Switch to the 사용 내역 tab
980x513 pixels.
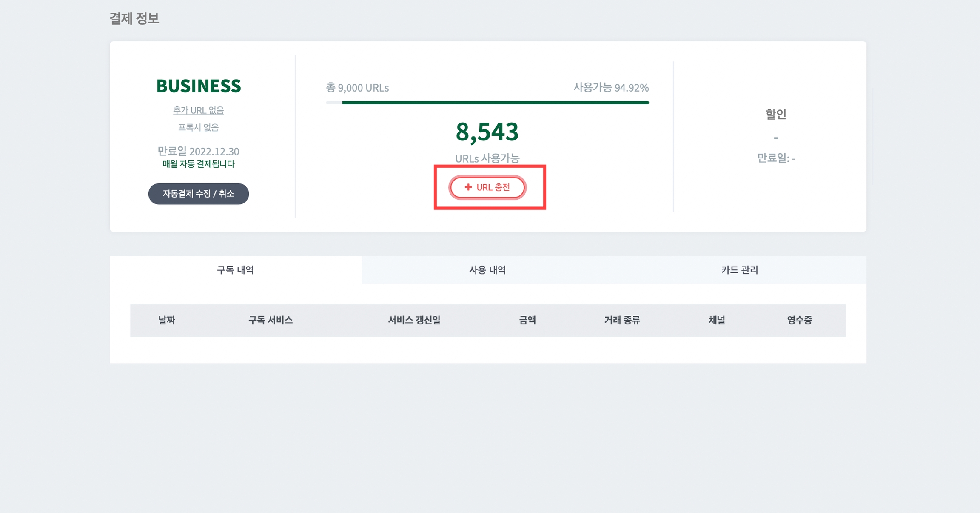point(487,270)
